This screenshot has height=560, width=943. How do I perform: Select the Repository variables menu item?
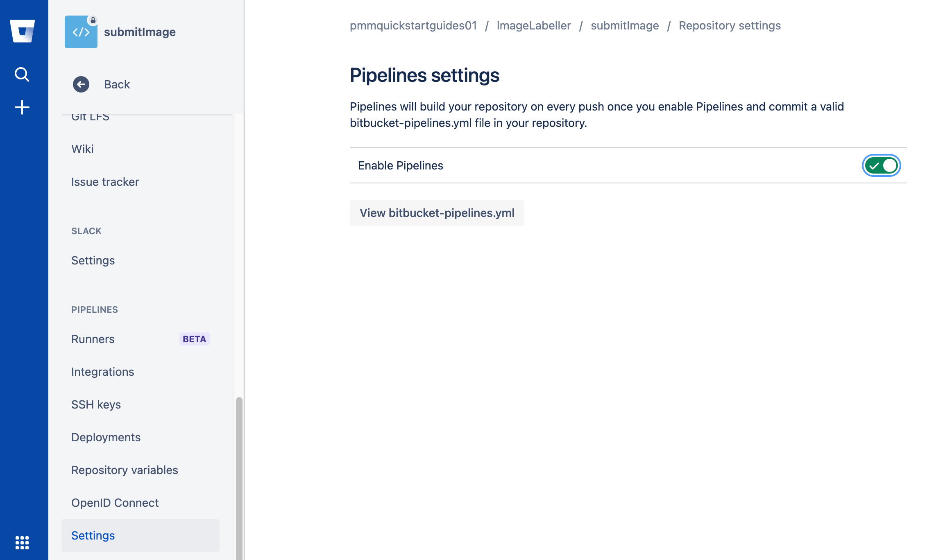tap(125, 470)
